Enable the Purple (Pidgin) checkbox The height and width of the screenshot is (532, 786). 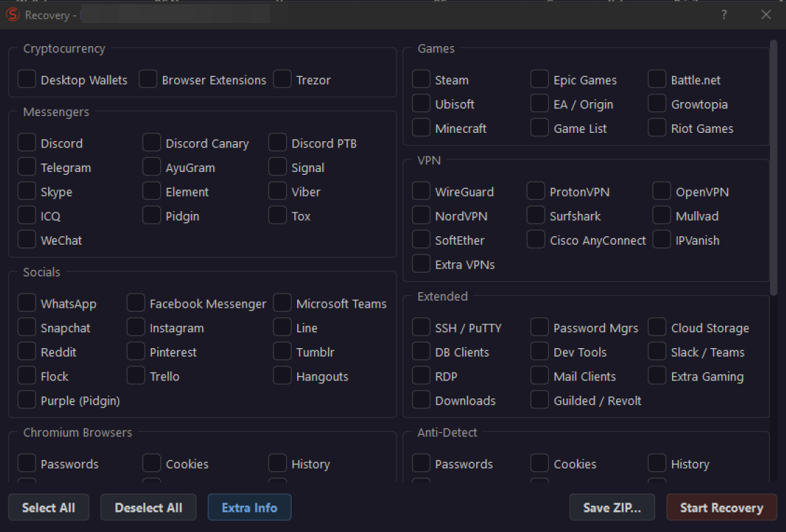tap(27, 400)
